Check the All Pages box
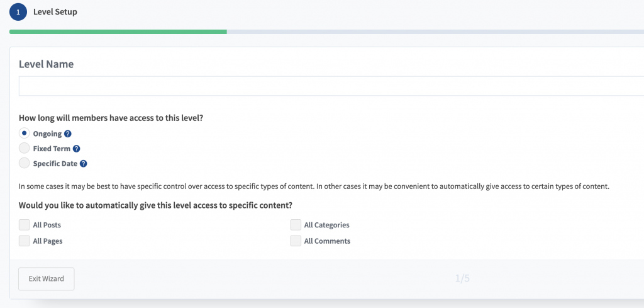This screenshot has height=308, width=644. click(25, 241)
